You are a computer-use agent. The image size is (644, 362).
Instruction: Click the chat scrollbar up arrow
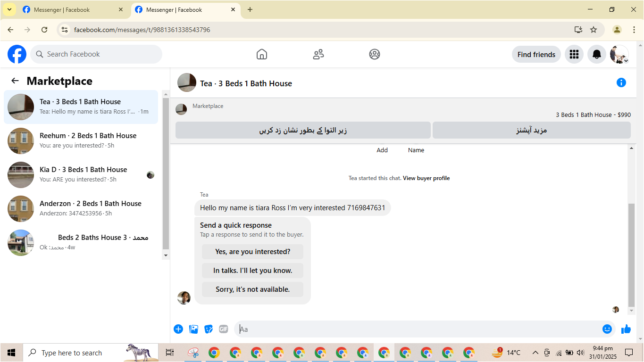point(632,148)
